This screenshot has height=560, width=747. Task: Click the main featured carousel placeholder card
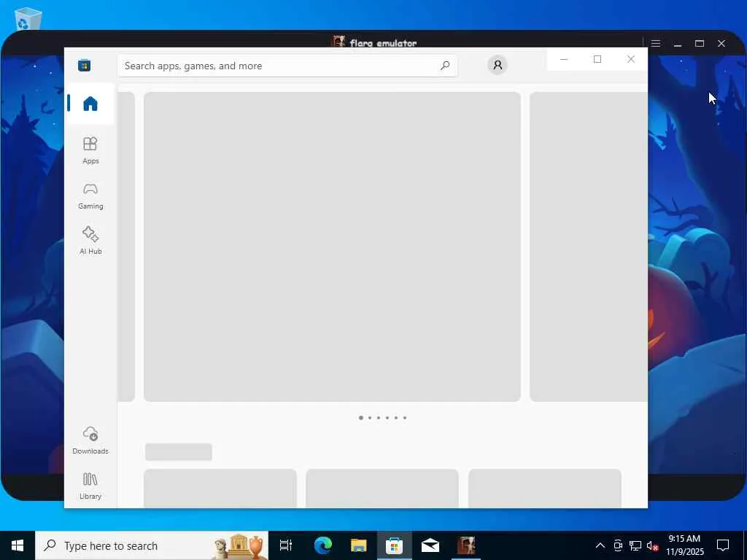332,246
